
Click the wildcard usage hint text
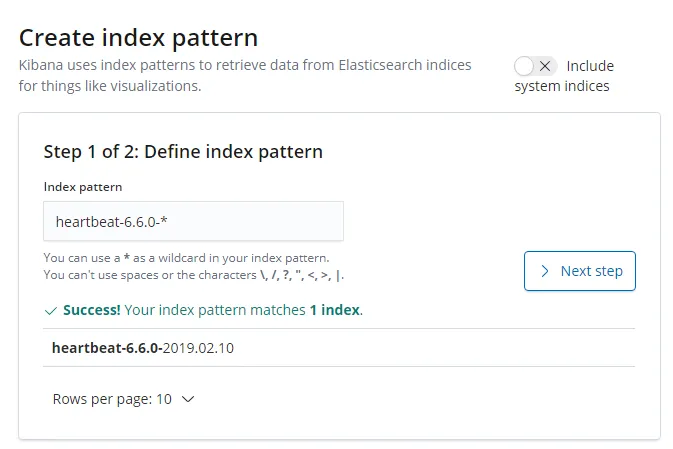click(186, 258)
